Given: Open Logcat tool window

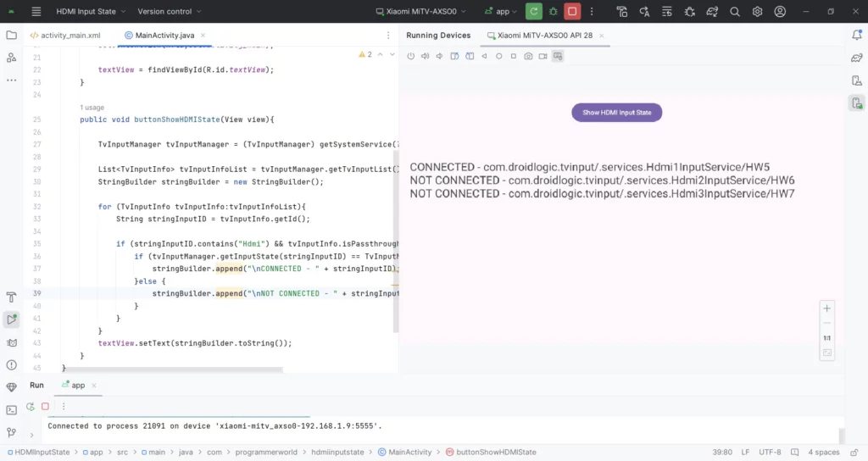Looking at the screenshot, I should (11, 342).
